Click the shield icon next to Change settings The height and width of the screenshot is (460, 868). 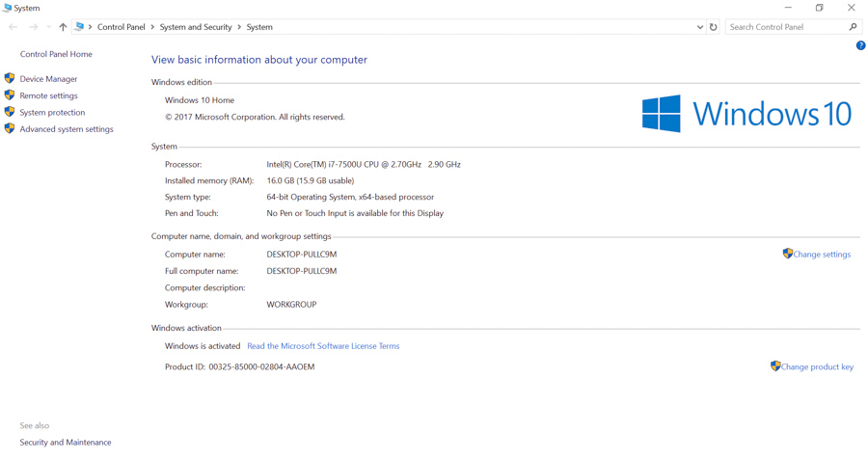[788, 253]
